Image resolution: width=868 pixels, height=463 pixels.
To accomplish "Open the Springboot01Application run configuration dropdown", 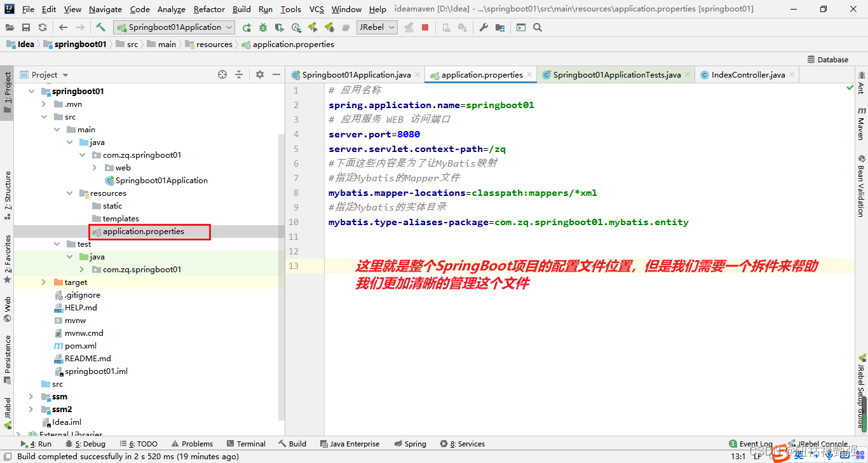I will [174, 27].
